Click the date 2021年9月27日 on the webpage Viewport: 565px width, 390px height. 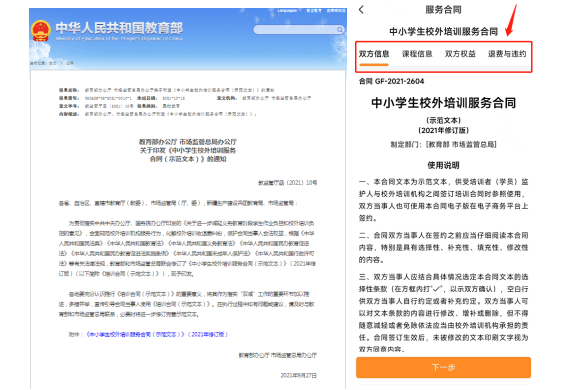point(299,376)
